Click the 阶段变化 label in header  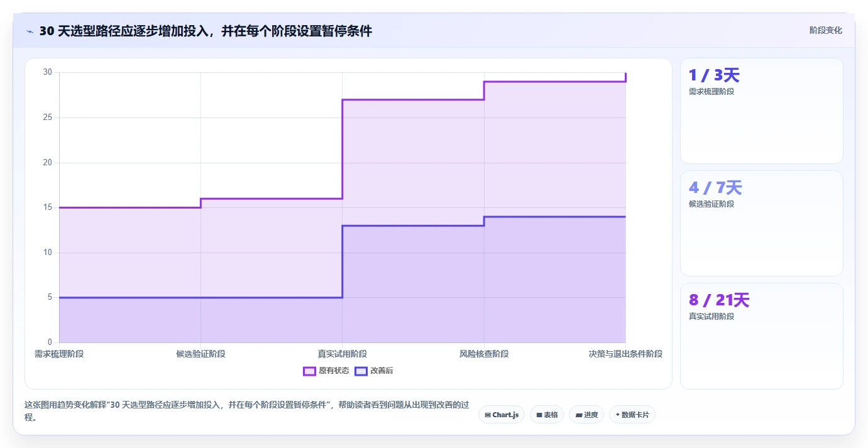(x=825, y=30)
